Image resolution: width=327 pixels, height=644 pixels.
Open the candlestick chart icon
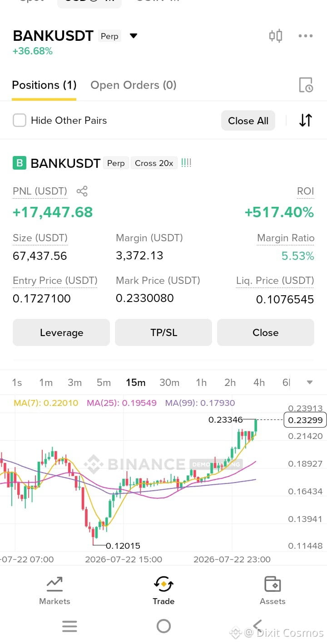click(x=276, y=36)
